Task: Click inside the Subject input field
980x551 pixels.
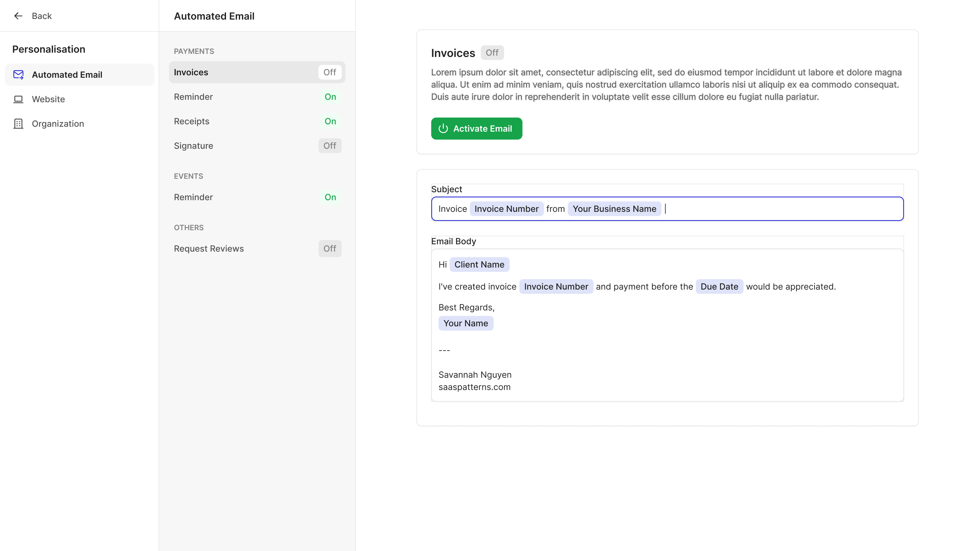Action: 667,209
